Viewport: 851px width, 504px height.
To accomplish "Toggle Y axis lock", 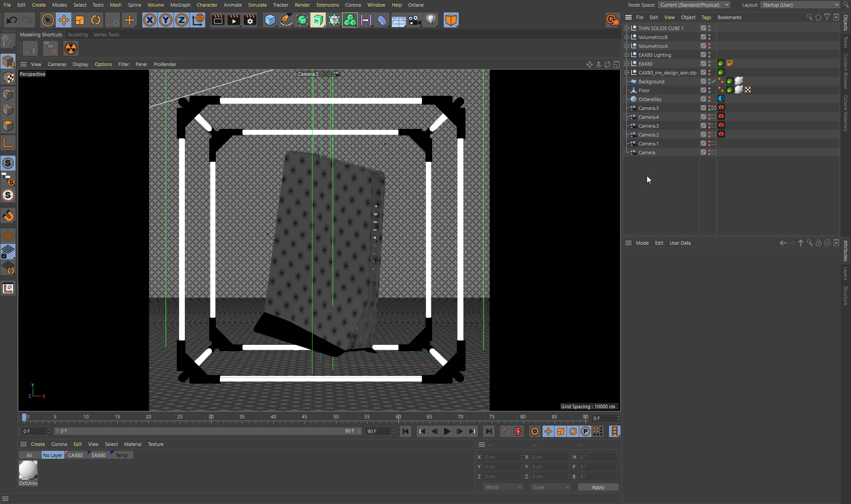I will (166, 20).
